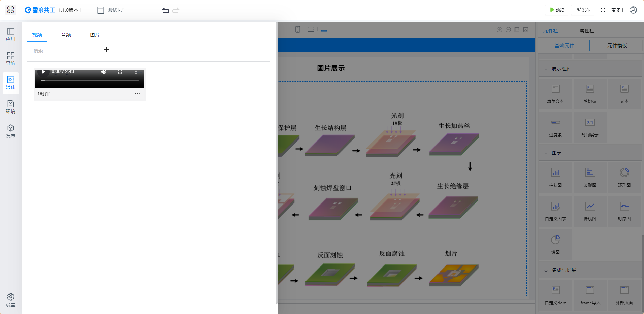The width and height of the screenshot is (644, 314).
Task: Open the 应用 sidebar section
Action: point(11,35)
